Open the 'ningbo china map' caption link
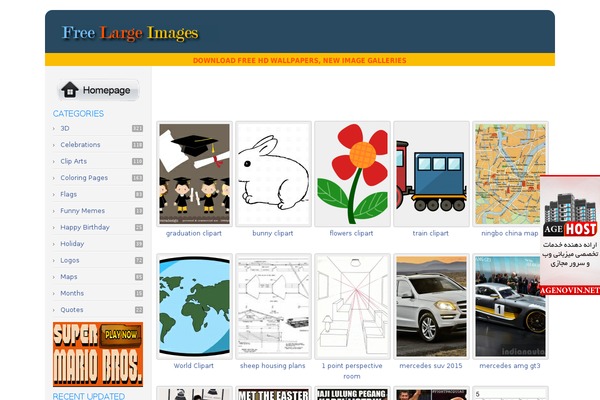Screen dimensions: 600x400 [x=510, y=233]
